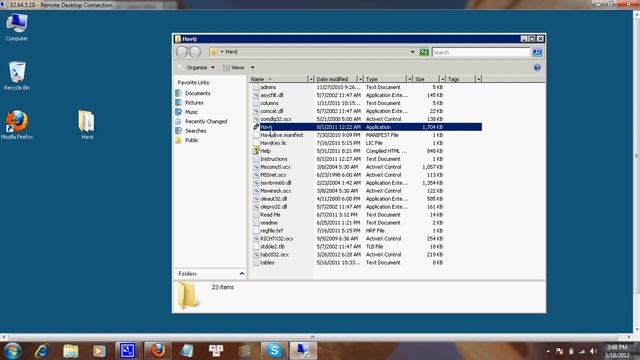Open Skype from the taskbar
640x360 pixels.
pos(274,351)
